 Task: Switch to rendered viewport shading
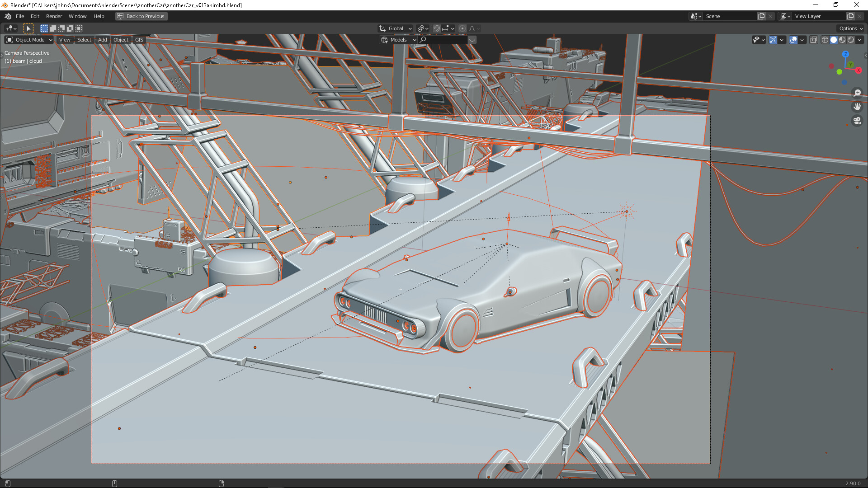click(x=851, y=40)
